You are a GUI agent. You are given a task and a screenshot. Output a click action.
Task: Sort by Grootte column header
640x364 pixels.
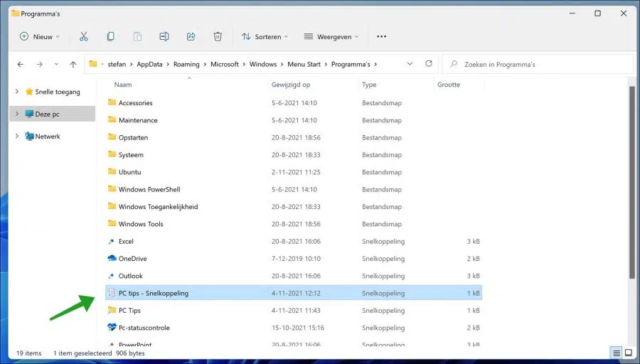(449, 85)
